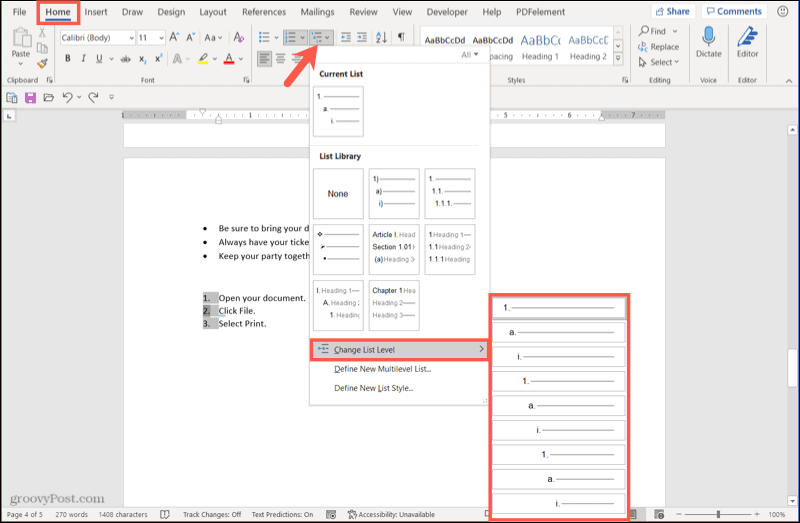
Task: Open the font size 11 dropdown
Action: [x=161, y=38]
